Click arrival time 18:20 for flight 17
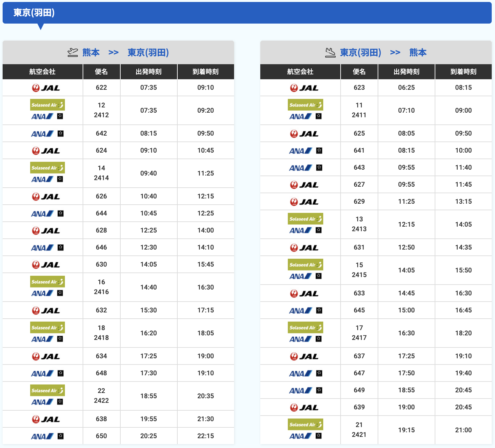 tap(464, 333)
